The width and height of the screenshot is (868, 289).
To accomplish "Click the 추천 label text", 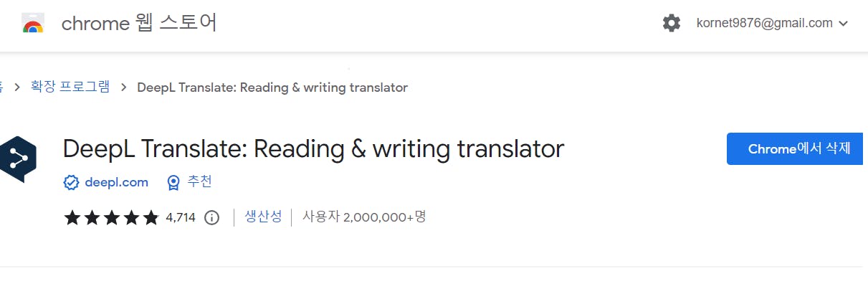I will point(199,182).
